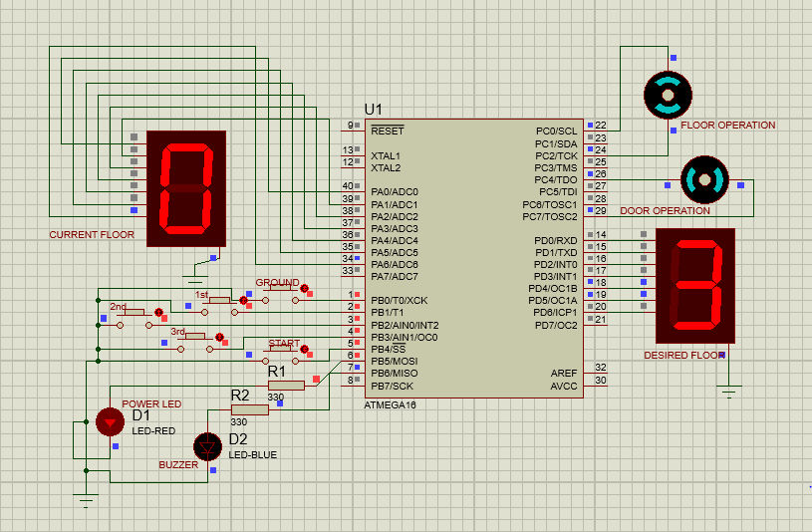Toggle latch dot on 1st button

coord(243,301)
